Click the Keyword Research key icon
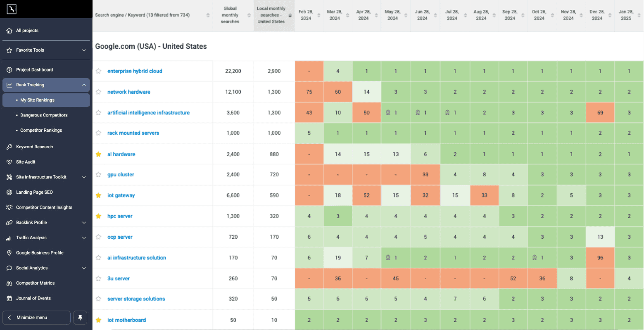Viewport: 644px width, 330px height. tap(9, 147)
